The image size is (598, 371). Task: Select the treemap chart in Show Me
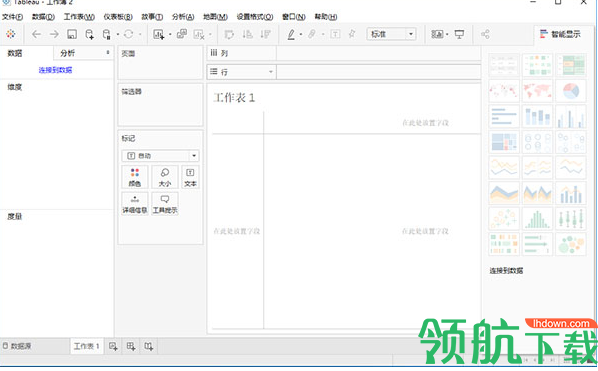(504, 142)
